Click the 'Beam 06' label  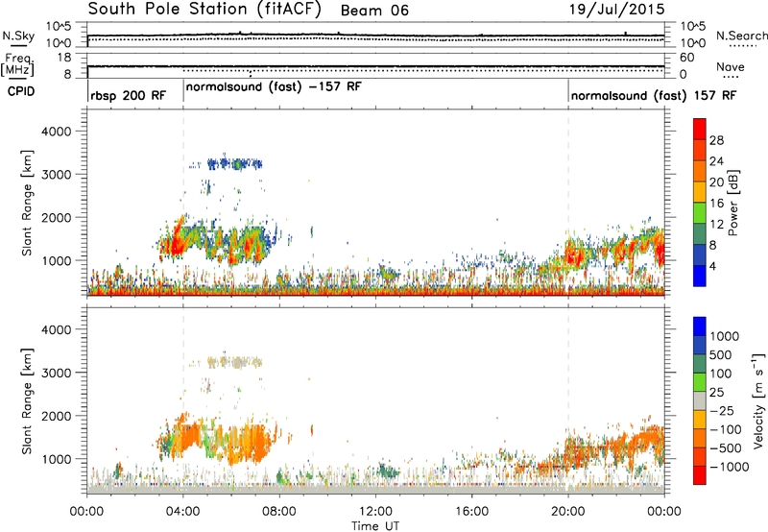374,11
